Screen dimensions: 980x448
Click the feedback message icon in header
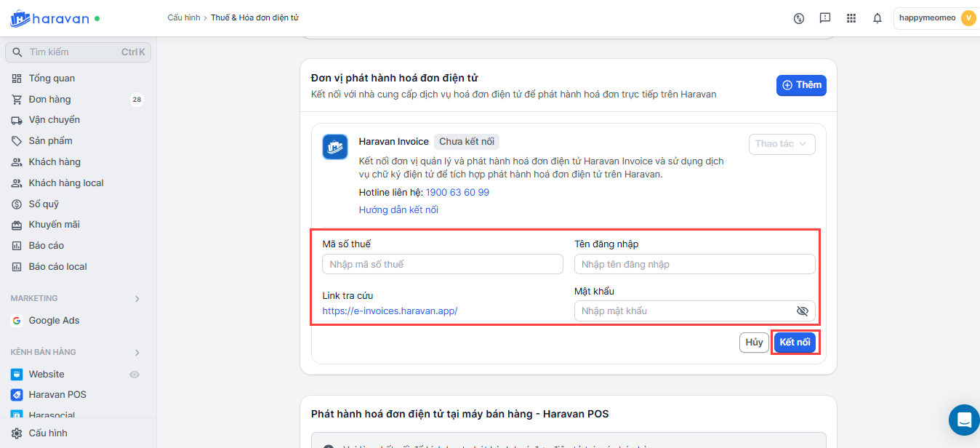tap(825, 18)
